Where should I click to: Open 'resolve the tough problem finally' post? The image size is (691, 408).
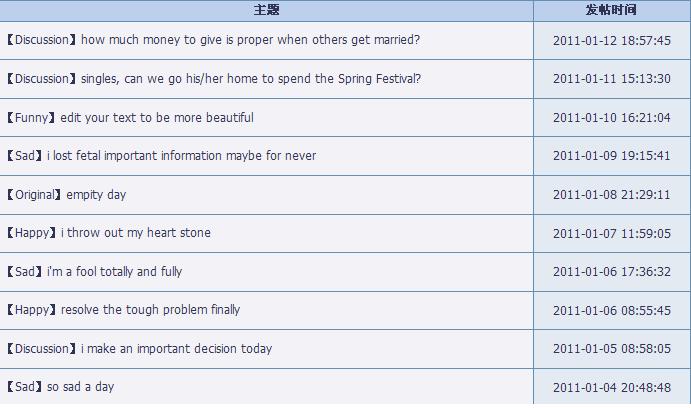[x=150, y=310]
